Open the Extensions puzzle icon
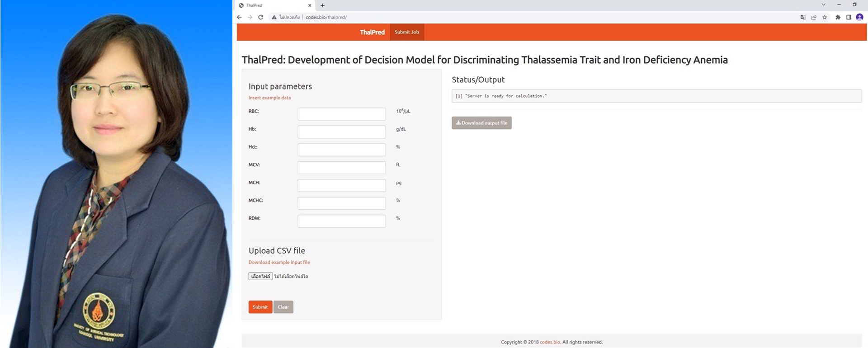Viewport: 868px width, 348px height. 838,17
